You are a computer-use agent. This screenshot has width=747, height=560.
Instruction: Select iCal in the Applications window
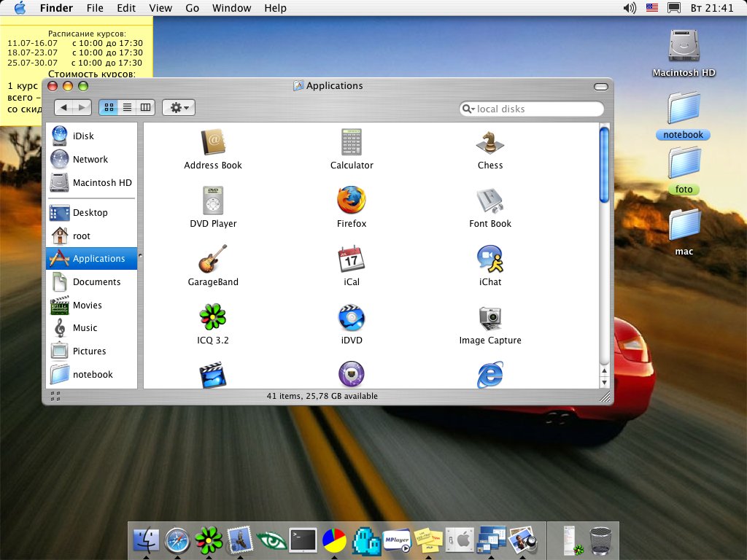click(352, 259)
